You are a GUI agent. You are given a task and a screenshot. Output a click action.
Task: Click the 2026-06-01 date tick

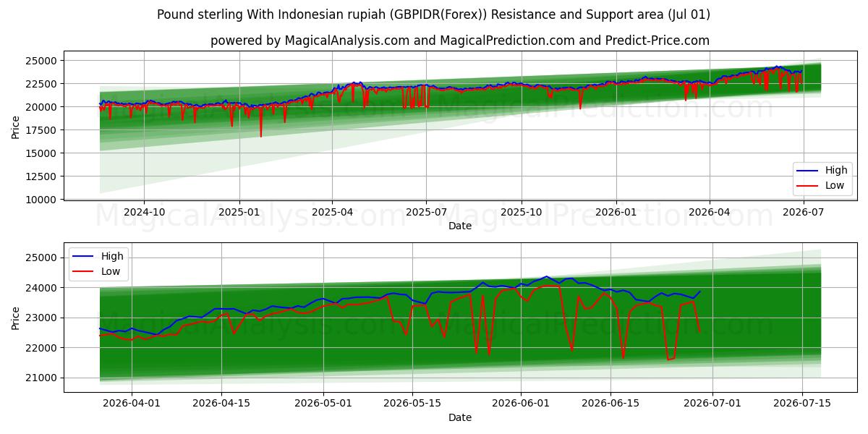click(520, 403)
